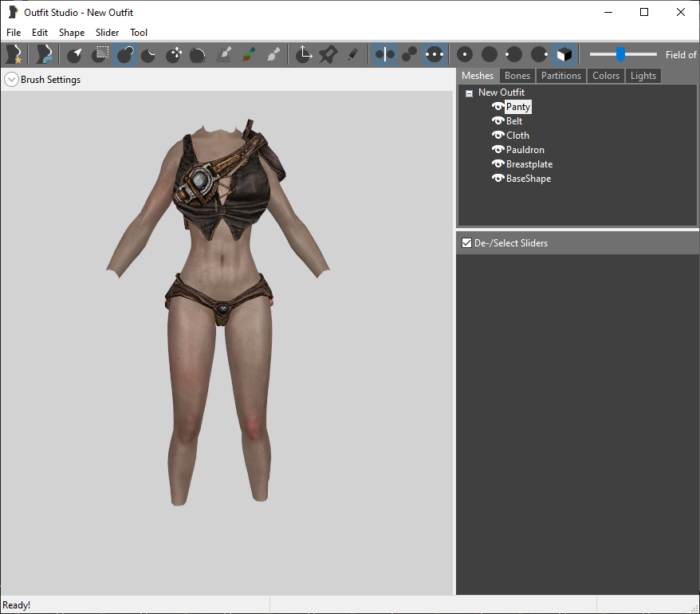Image resolution: width=700 pixels, height=614 pixels.
Task: Create a new project with the star icon
Action: (x=14, y=54)
